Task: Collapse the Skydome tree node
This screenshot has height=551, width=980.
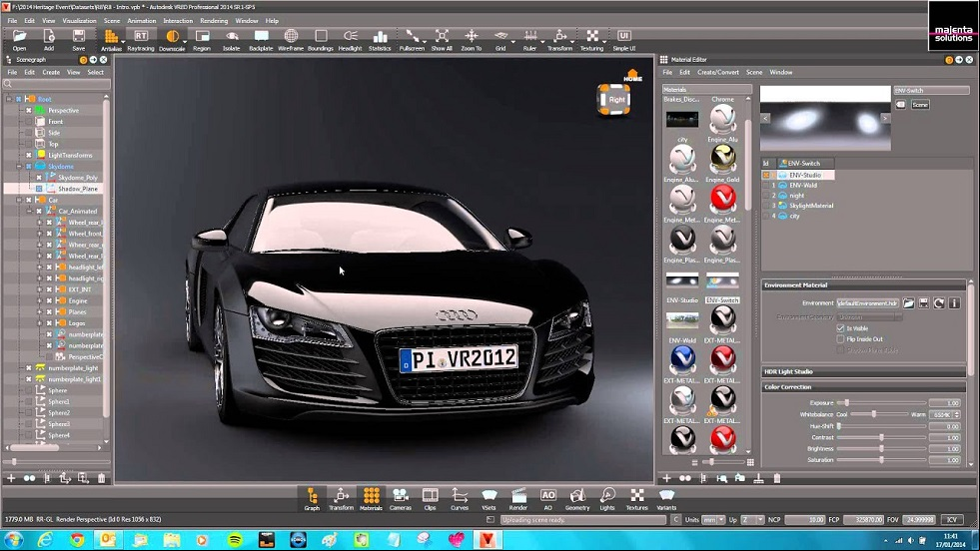Action: point(19,166)
